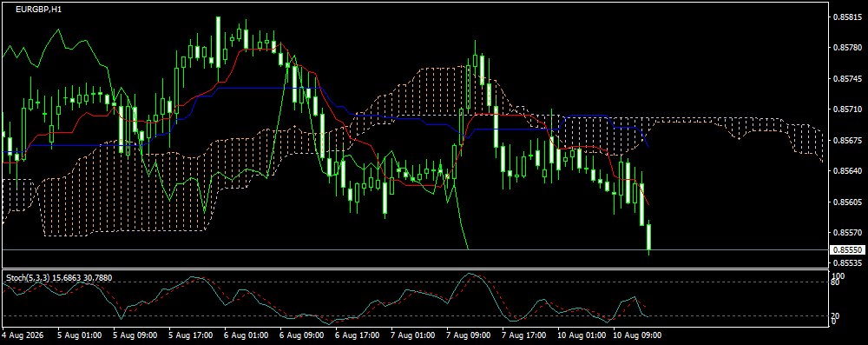The image size is (868, 345).
Task: Click the 6 Aug 01:00 time label
Action: (247, 335)
